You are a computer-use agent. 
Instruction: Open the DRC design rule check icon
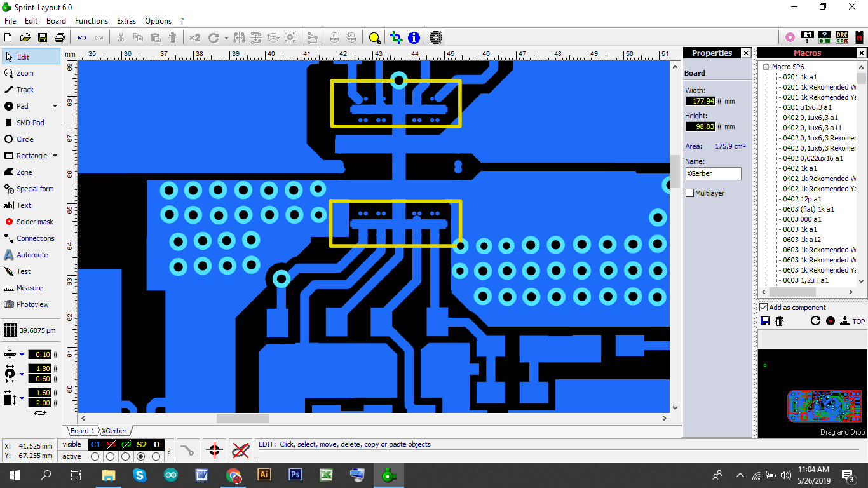pos(841,37)
